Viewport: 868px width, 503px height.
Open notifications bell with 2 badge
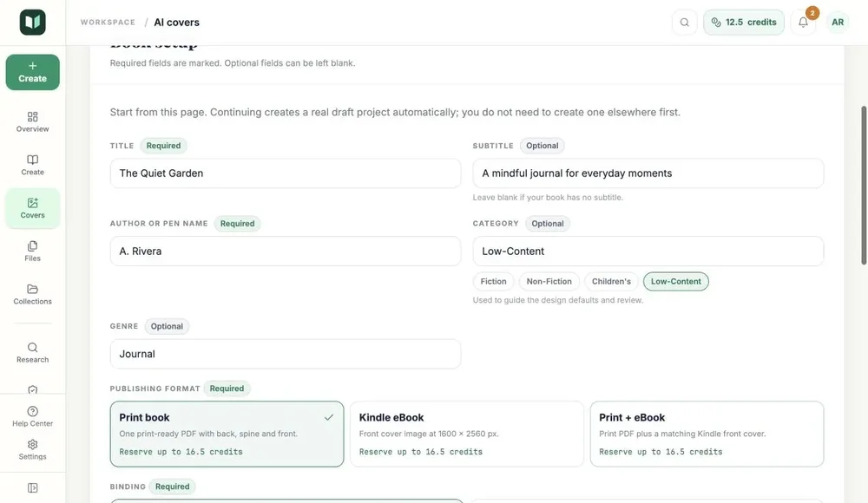(803, 23)
